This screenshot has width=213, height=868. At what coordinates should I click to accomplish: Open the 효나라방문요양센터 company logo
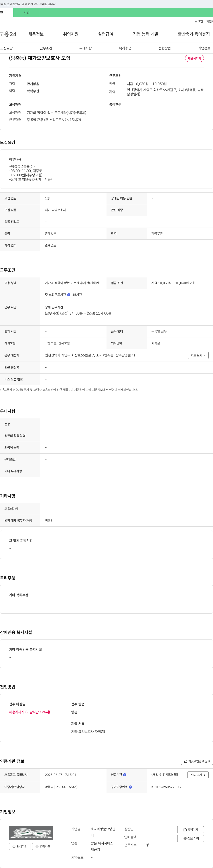[31, 833]
